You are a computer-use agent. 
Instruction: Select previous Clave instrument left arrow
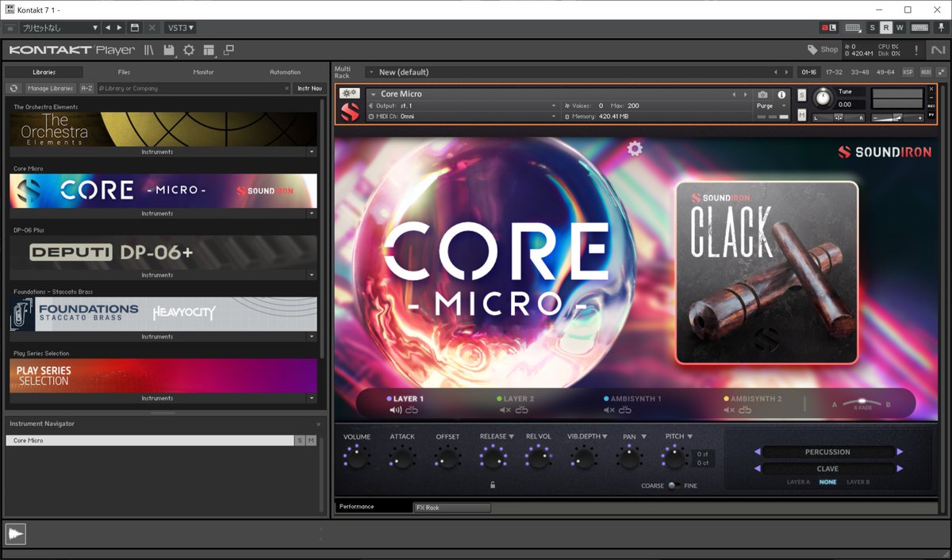click(x=757, y=469)
